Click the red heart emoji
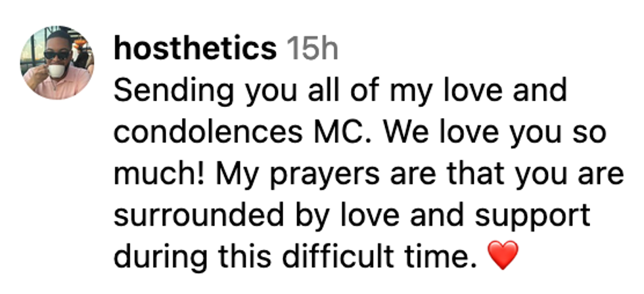Image resolution: width=644 pixels, height=294 pixels. click(x=505, y=254)
